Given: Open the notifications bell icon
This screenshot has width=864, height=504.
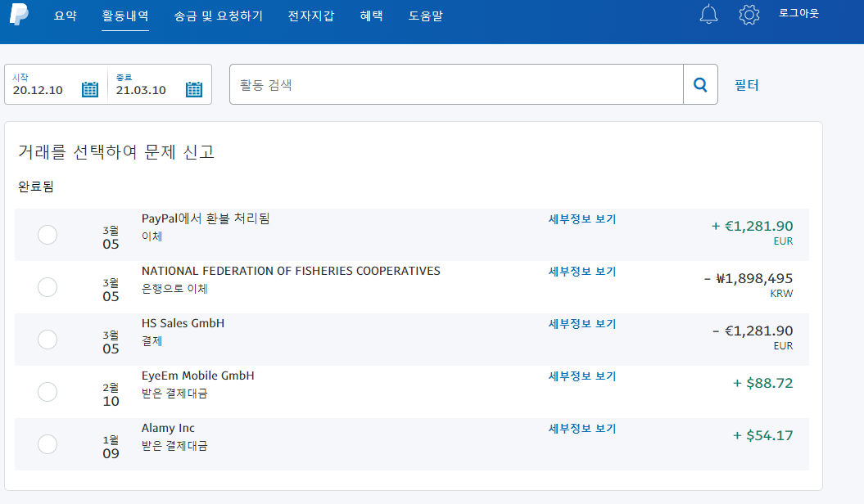Looking at the screenshot, I should (x=708, y=14).
